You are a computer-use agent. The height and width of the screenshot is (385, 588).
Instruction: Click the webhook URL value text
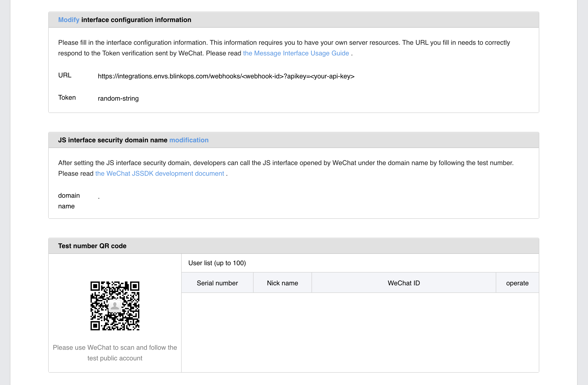[x=226, y=76]
